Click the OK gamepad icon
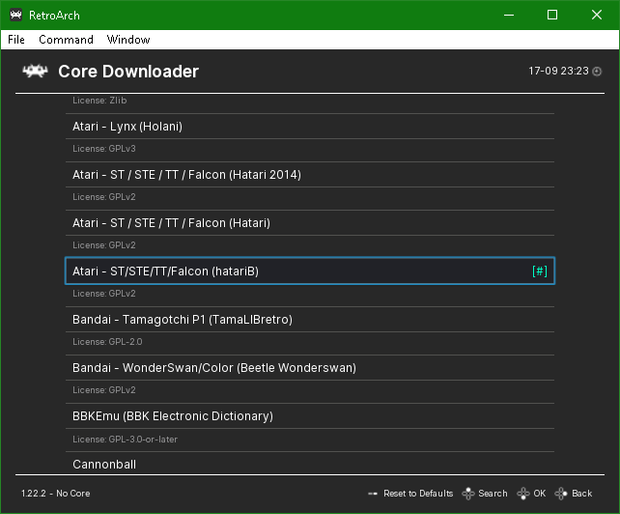The width and height of the screenshot is (620, 514). [523, 493]
